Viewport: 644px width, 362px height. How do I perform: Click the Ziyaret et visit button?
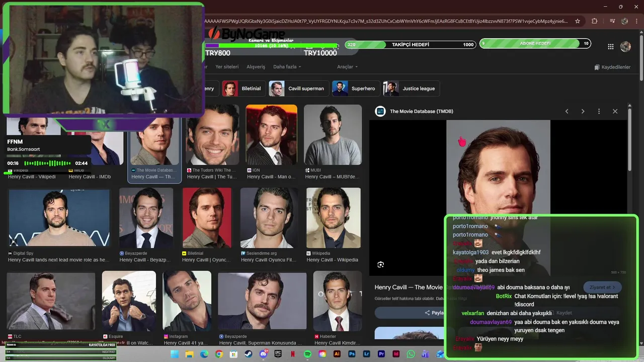coord(602,287)
